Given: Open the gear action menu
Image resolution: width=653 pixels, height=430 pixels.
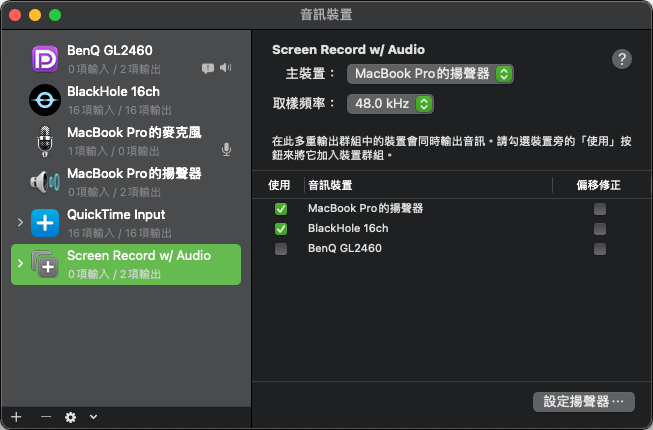Looking at the screenshot, I should 70,417.
